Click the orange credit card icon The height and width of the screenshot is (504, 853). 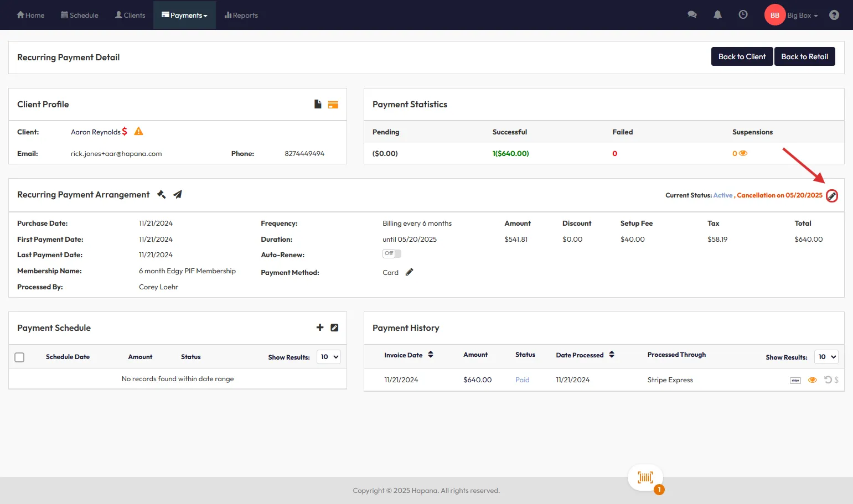pyautogui.click(x=333, y=105)
